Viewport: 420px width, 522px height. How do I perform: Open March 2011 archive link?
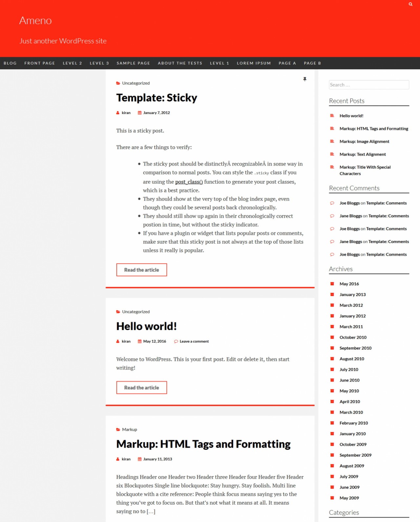click(351, 327)
